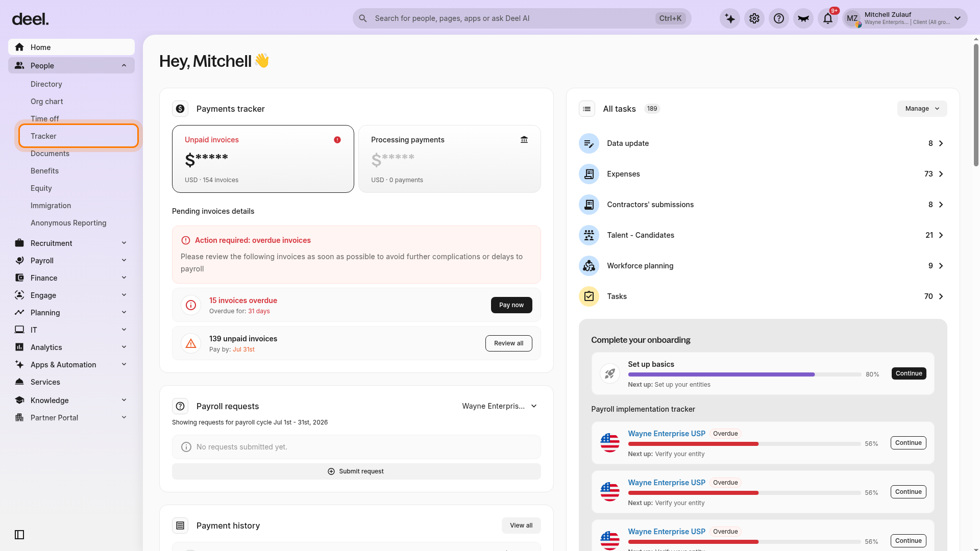Image resolution: width=980 pixels, height=551 pixels.
Task: Collapse the sidebar panel icon
Action: (19, 535)
